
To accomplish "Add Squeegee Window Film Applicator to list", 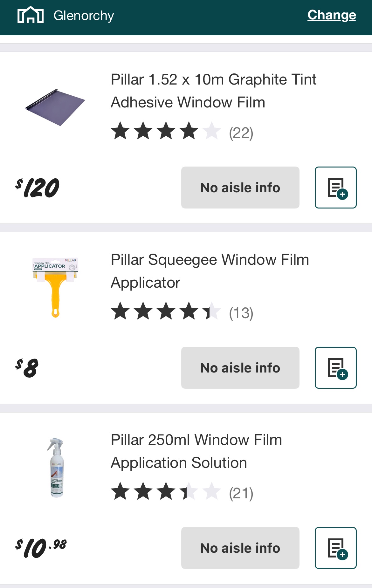I will click(x=335, y=368).
